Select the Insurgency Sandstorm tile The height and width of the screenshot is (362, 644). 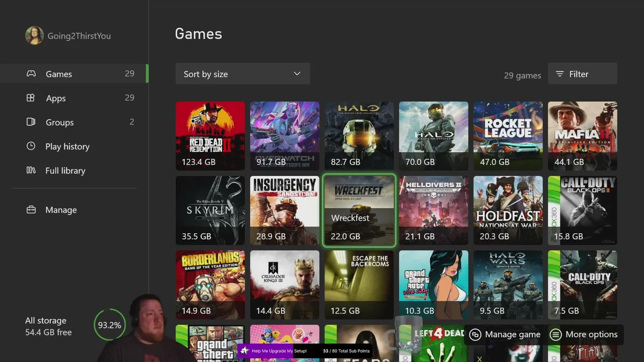pyautogui.click(x=285, y=210)
